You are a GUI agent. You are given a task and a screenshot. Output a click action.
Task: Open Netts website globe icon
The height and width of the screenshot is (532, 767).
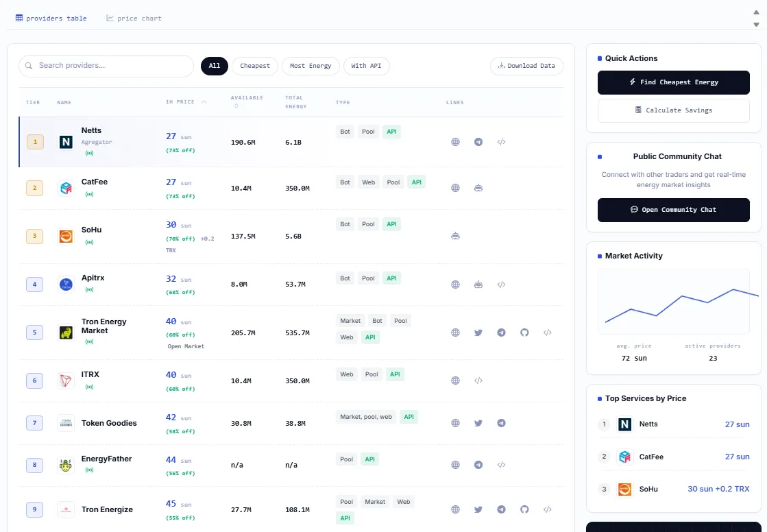[455, 142]
